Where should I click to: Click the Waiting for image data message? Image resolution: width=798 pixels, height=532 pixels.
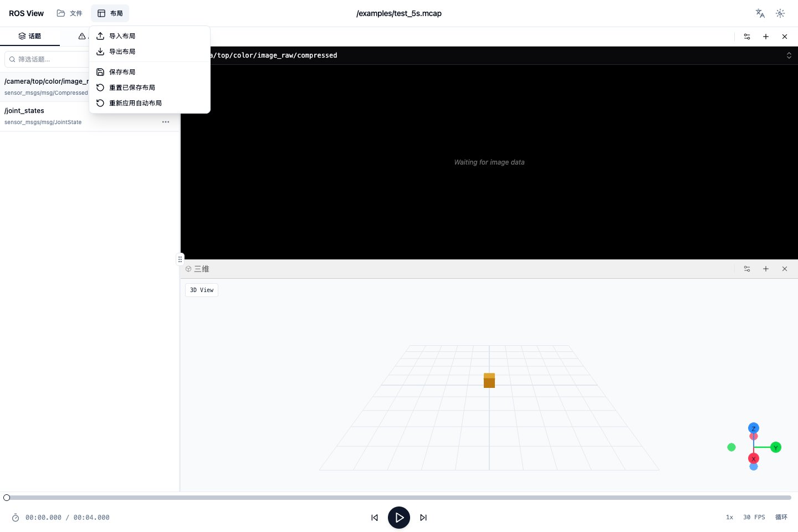489,162
